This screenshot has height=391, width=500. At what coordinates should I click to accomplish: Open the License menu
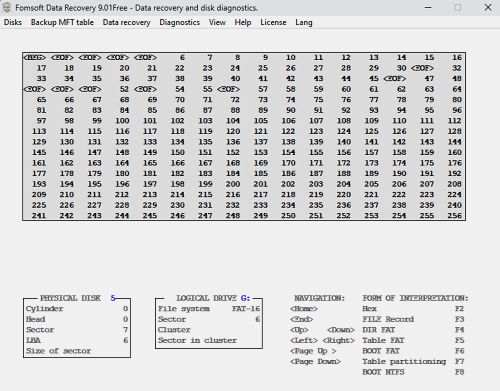pos(273,22)
